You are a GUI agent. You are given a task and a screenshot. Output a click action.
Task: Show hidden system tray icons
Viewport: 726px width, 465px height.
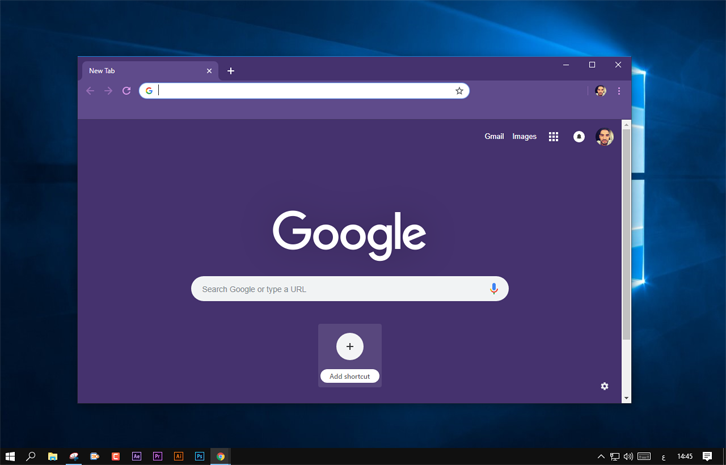(x=601, y=456)
